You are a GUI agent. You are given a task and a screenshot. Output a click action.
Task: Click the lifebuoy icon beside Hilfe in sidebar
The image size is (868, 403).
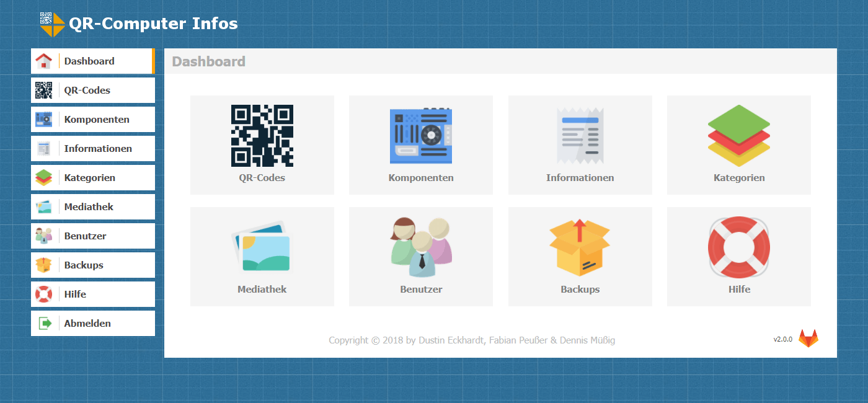click(43, 294)
